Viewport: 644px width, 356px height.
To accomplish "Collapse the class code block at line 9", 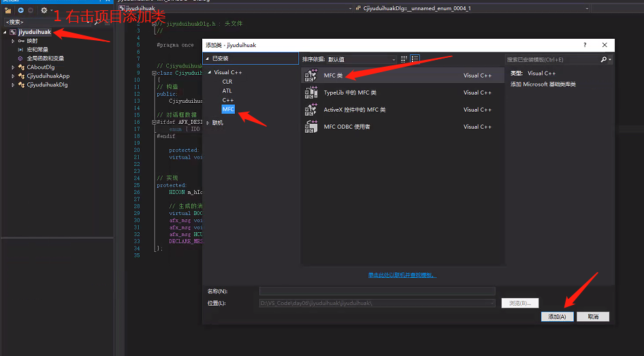I will tap(154, 73).
